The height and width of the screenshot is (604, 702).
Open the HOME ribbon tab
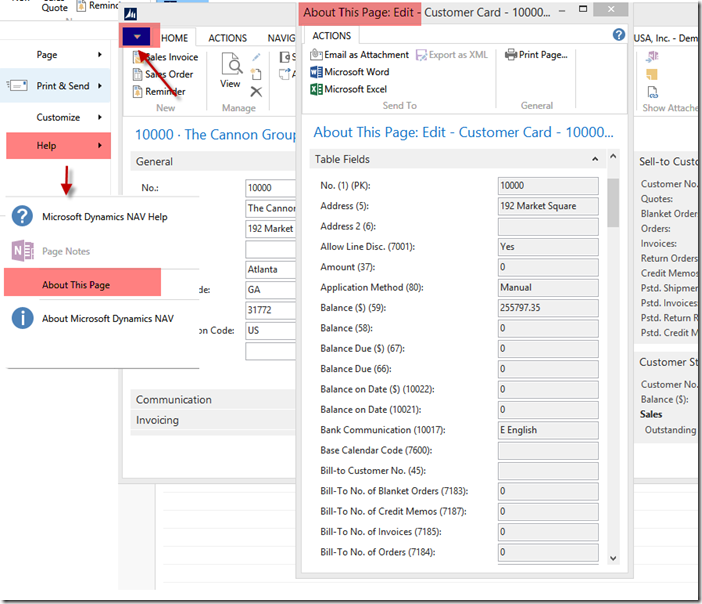pos(175,38)
